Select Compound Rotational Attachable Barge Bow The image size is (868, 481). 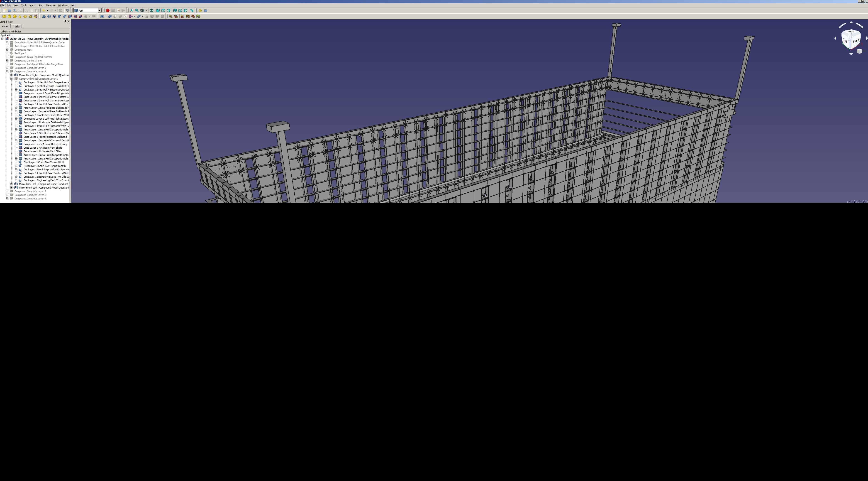tap(38, 64)
